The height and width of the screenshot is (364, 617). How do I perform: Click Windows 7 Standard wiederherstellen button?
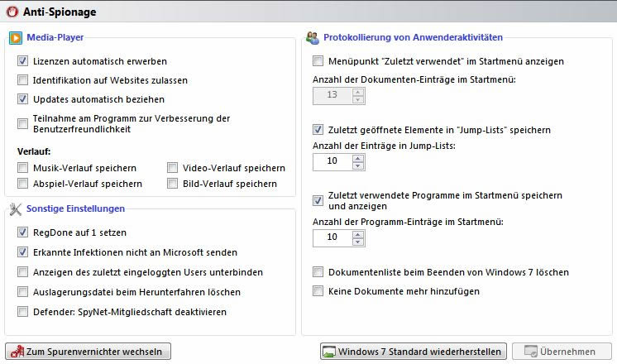point(414,352)
